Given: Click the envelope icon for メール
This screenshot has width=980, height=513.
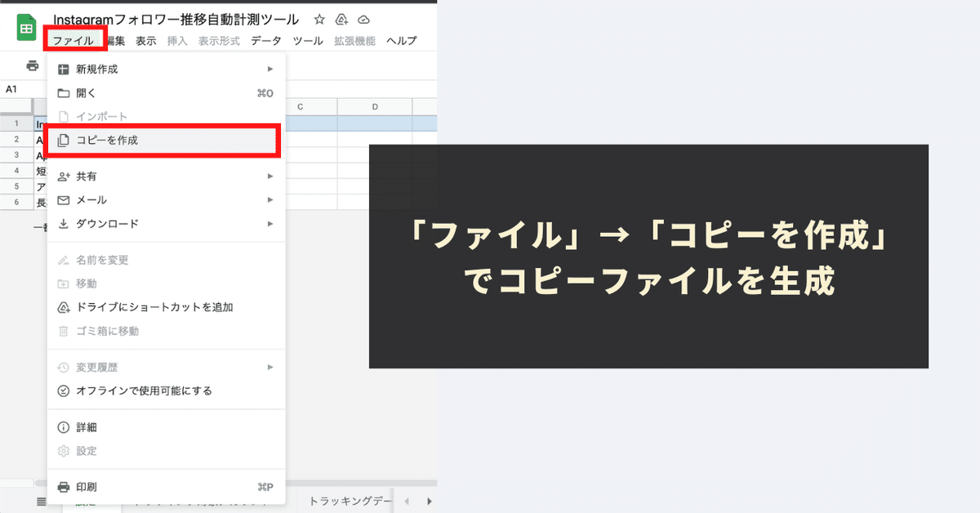Looking at the screenshot, I should pos(64,200).
